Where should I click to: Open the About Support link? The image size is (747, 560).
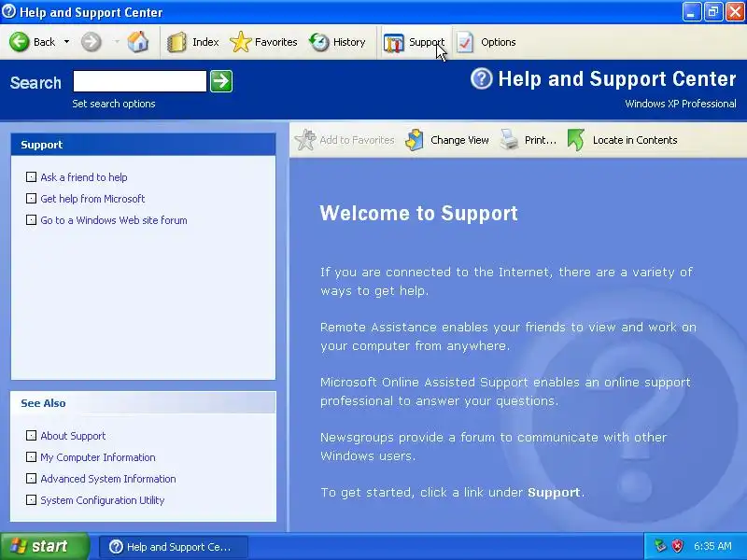click(x=73, y=436)
